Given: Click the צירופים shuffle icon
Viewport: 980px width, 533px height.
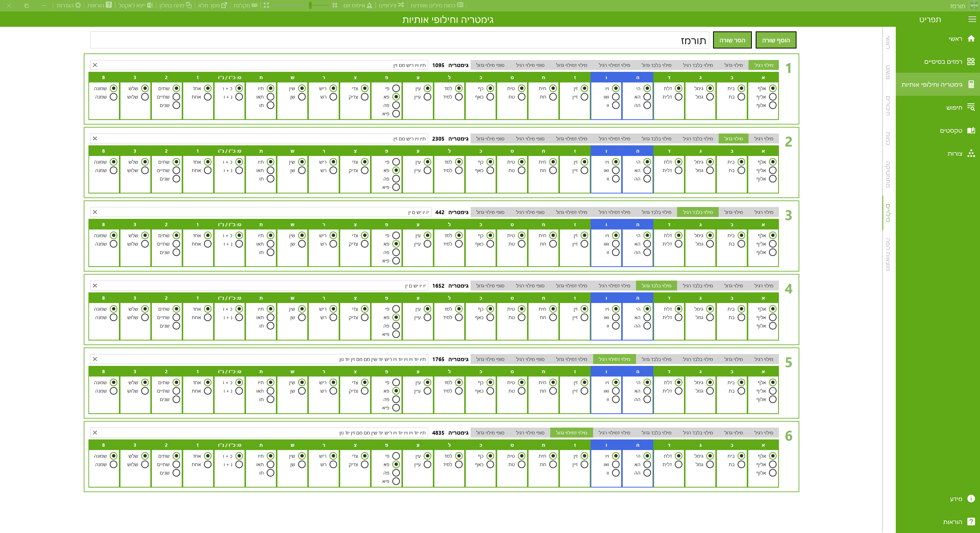Looking at the screenshot, I should click(x=401, y=5).
